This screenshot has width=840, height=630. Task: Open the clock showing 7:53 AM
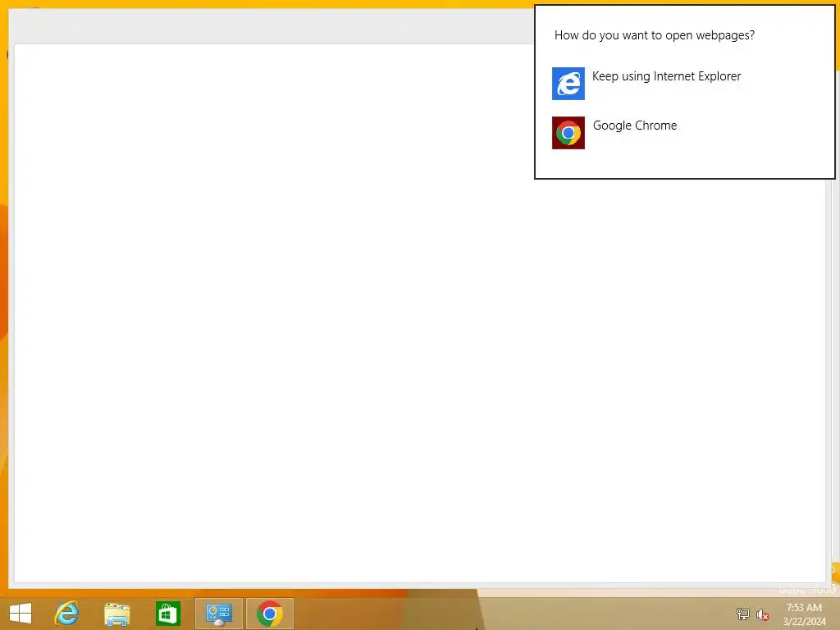pos(804,614)
